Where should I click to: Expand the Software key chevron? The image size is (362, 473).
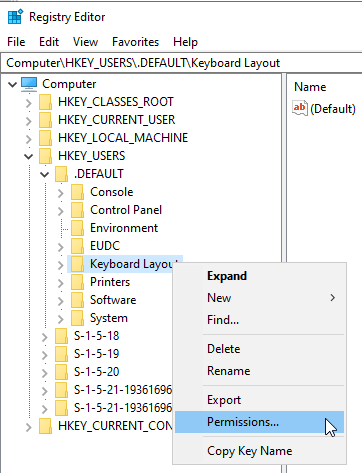point(61,301)
